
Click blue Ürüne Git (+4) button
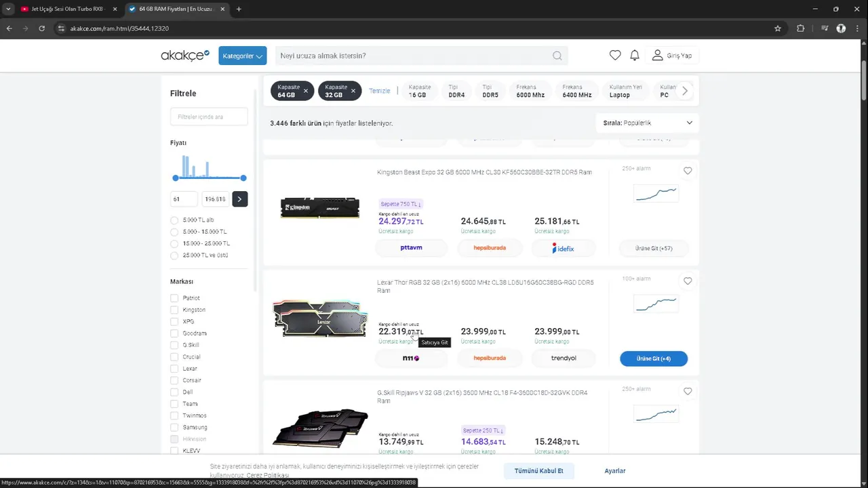654,359
